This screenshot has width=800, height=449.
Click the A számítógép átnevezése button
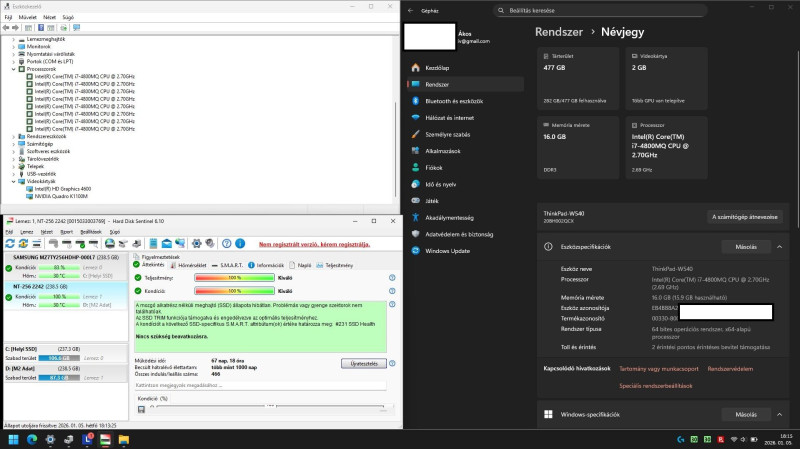(744, 217)
